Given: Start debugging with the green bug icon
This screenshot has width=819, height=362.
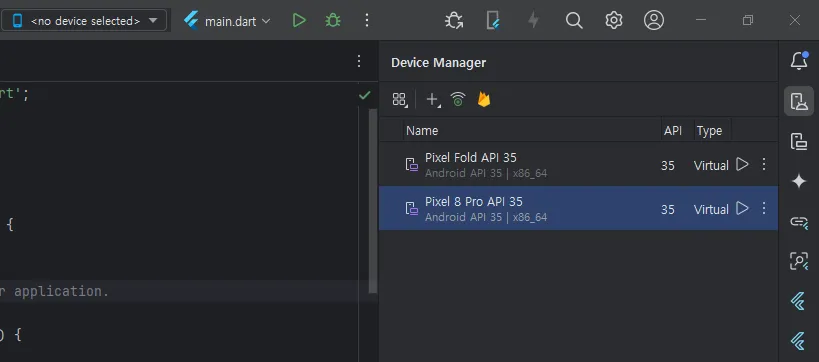Looking at the screenshot, I should (x=333, y=21).
